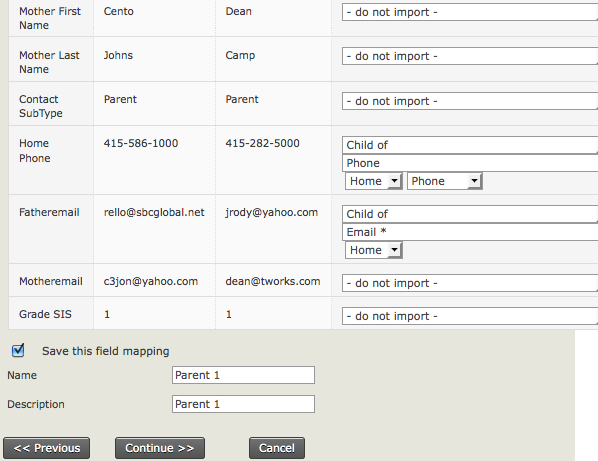Open Contact SubType import field dropdown
598x461 pixels.
(470, 101)
